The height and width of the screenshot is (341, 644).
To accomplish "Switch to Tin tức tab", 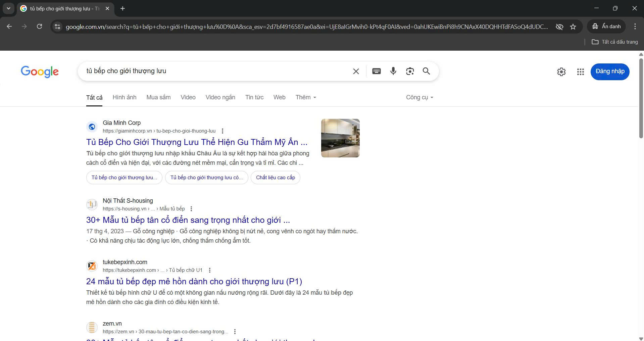I will coord(254,97).
